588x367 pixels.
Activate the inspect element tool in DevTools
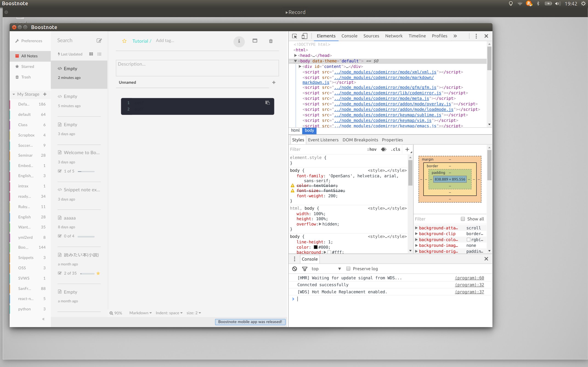[294, 36]
